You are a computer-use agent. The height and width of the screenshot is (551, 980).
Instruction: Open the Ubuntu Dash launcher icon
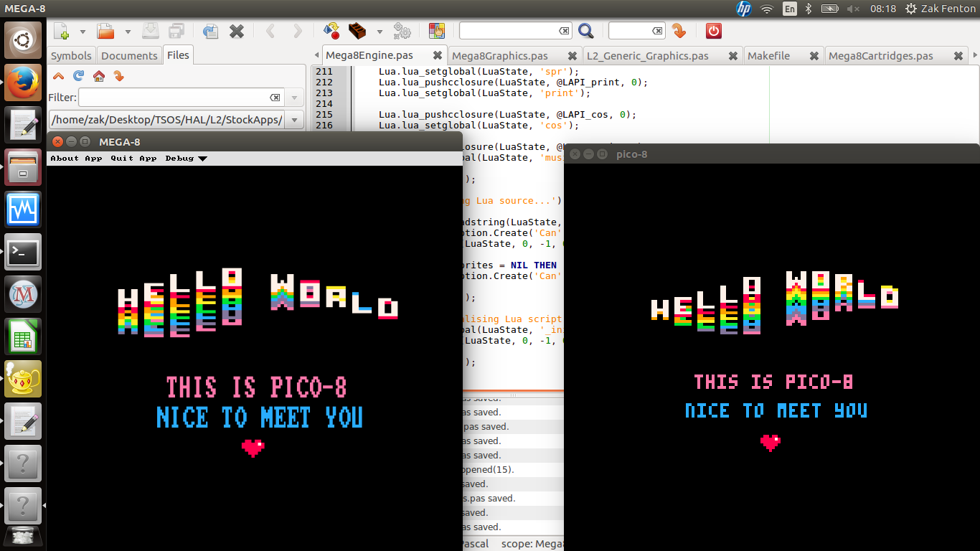point(23,40)
